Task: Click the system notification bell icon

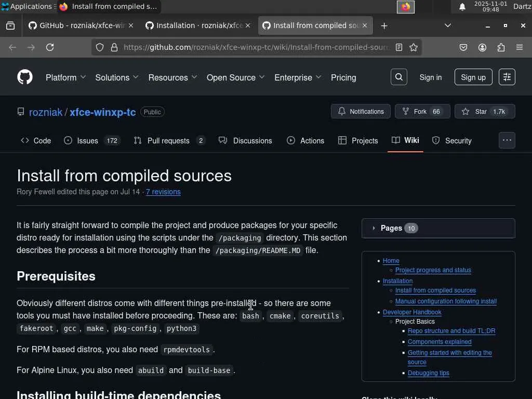Action: [462, 7]
